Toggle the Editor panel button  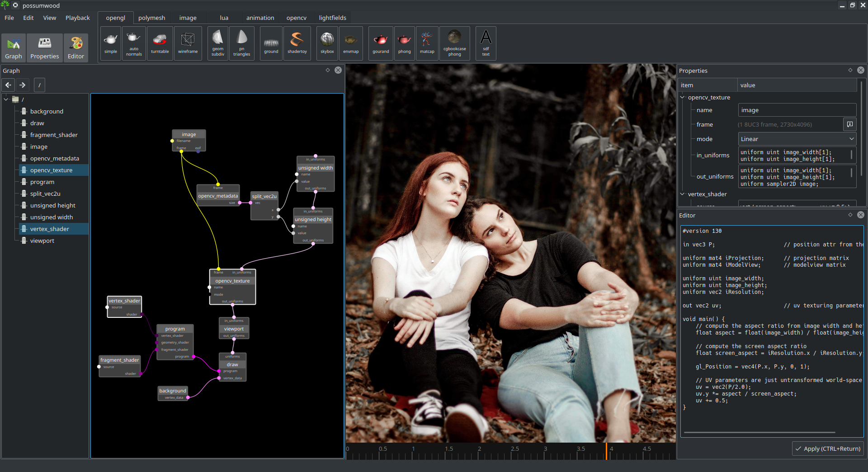pyautogui.click(x=76, y=47)
